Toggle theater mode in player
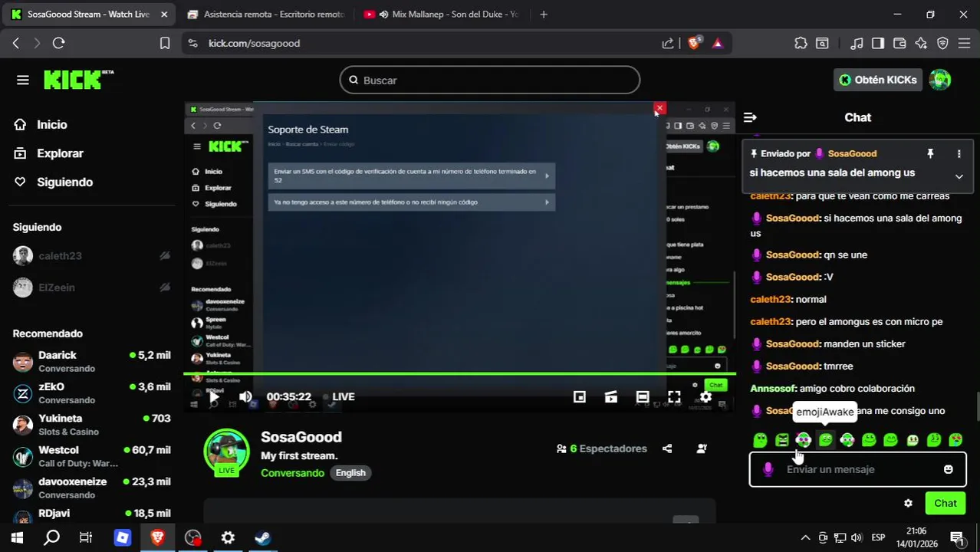This screenshot has width=980, height=552. tap(643, 396)
